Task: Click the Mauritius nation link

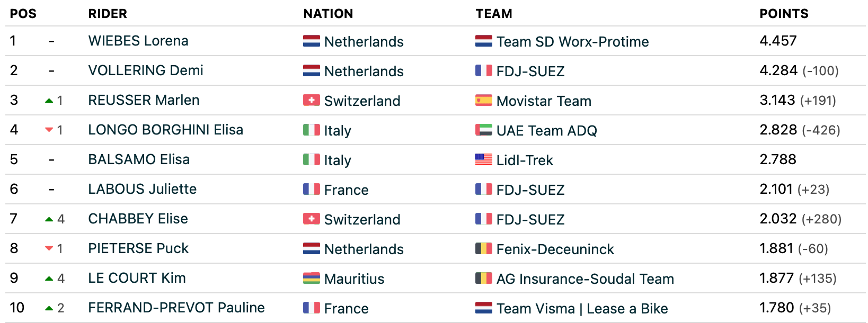Action: pos(354,279)
